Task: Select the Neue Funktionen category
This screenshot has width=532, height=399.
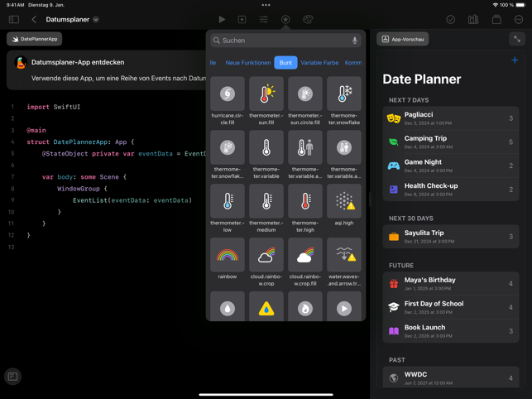Action: 248,62
